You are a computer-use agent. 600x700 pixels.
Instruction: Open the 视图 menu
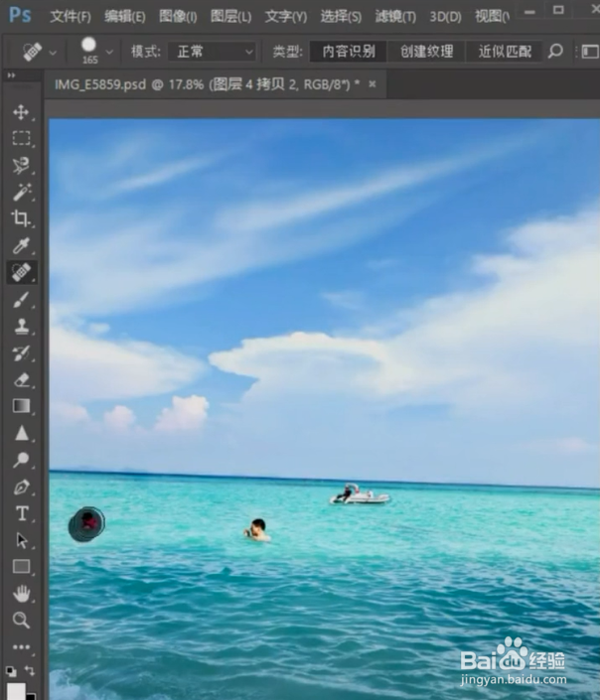pos(492,17)
